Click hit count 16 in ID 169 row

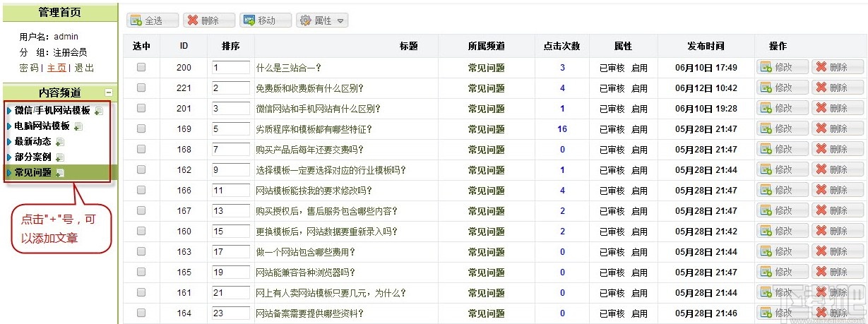[562, 129]
